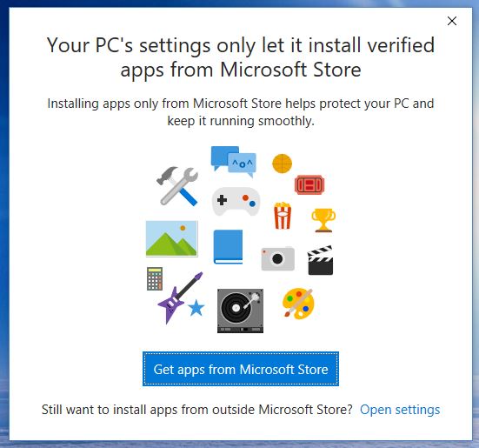Image resolution: width=479 pixels, height=448 pixels.
Task: Click the mountain landscape photo icon
Action: [171, 238]
